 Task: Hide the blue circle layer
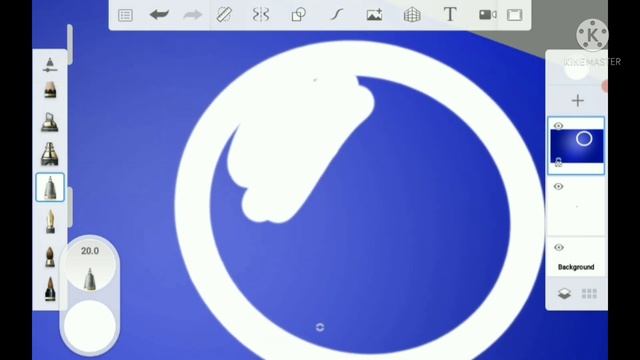[x=558, y=125]
